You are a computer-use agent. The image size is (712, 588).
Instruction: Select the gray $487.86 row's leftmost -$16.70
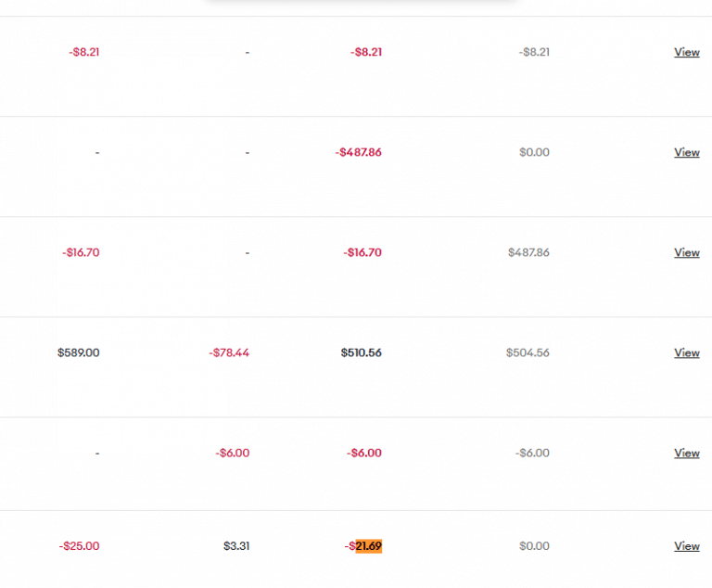pos(81,252)
